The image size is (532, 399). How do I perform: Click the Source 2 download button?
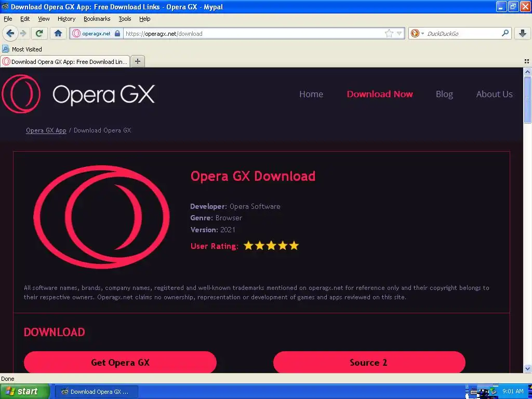point(369,362)
